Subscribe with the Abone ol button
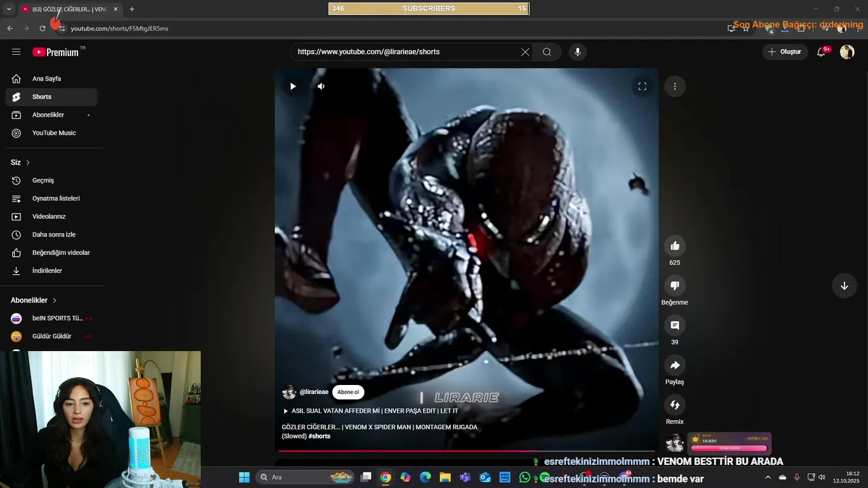This screenshot has width=868, height=488. pos(348,392)
